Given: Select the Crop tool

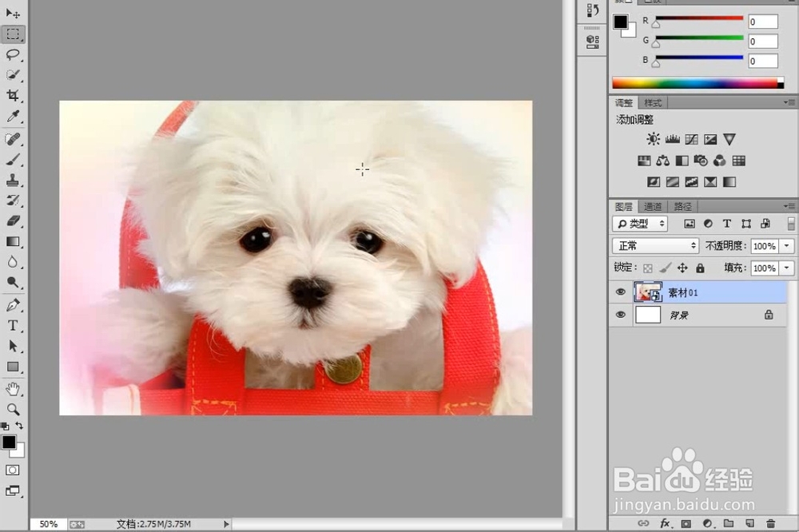Looking at the screenshot, I should pos(13,95).
